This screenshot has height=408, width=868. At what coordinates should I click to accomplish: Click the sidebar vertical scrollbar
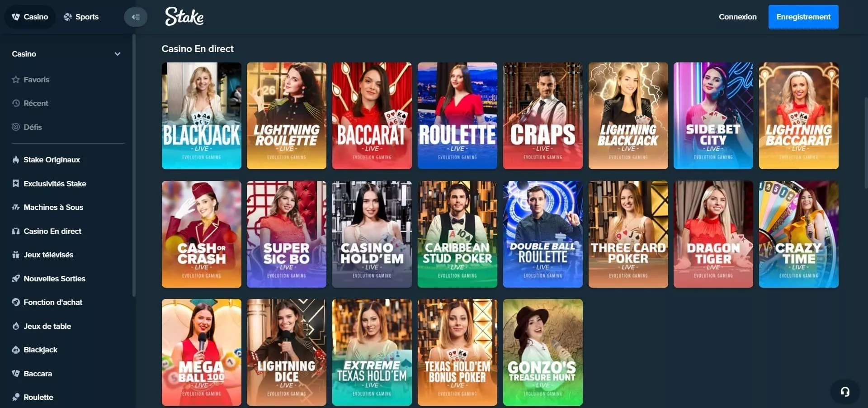click(x=134, y=165)
